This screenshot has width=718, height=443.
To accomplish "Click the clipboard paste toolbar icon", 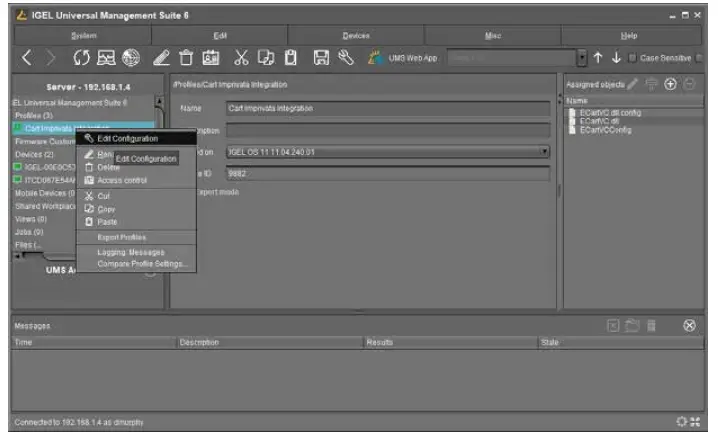I will tap(290, 58).
